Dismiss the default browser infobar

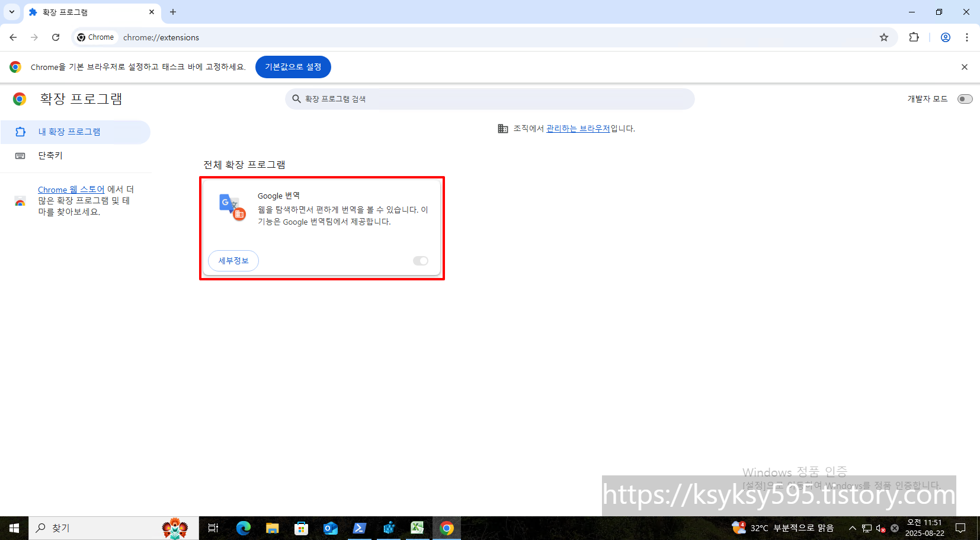click(x=965, y=67)
